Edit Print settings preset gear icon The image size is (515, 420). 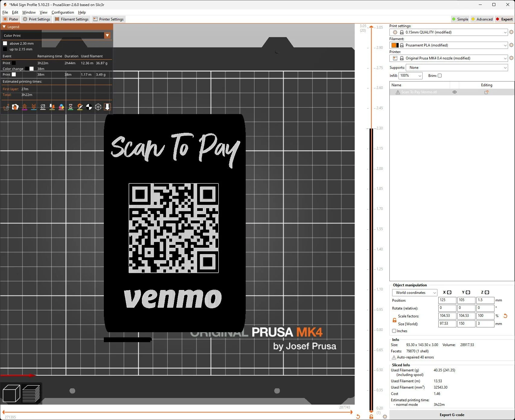click(x=511, y=32)
